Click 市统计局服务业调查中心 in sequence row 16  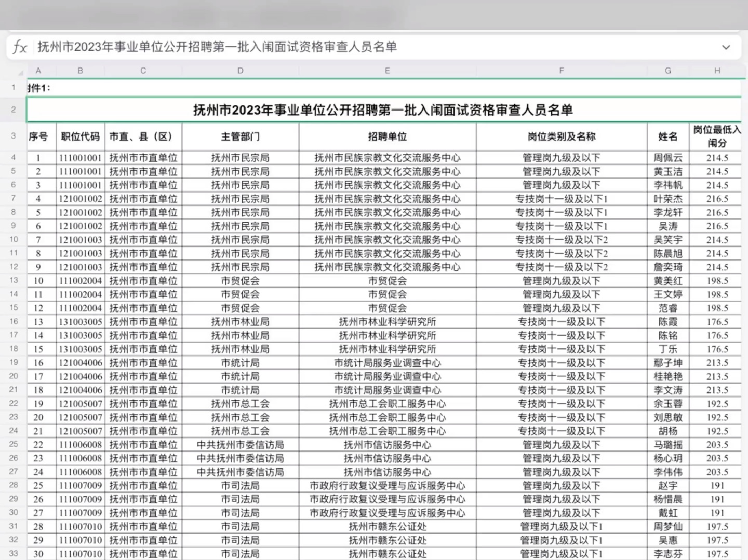pos(388,363)
